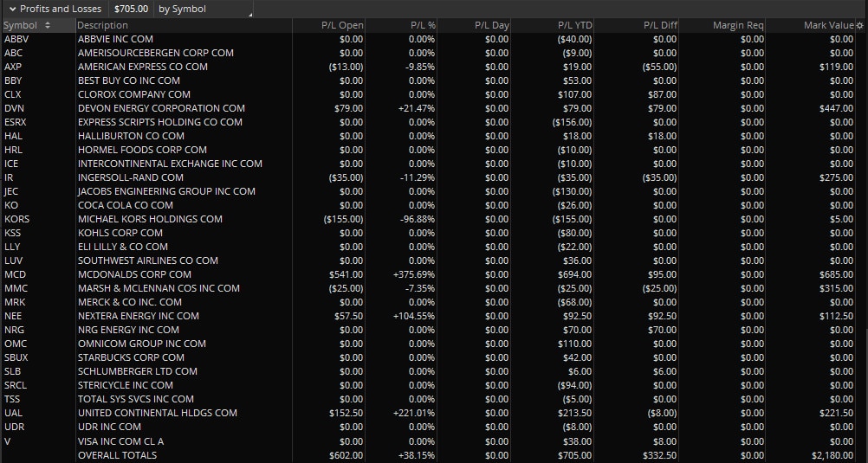The height and width of the screenshot is (463, 868).
Task: Select the JEC symbol cell
Action: coord(11,191)
